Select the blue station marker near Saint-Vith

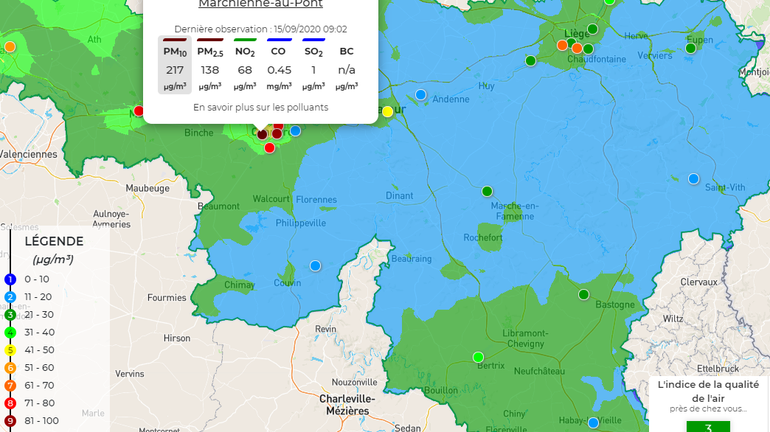tap(693, 179)
